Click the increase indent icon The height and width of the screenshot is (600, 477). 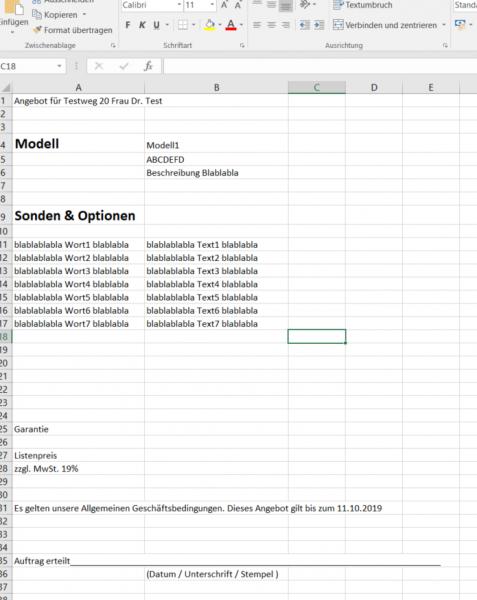pyautogui.click(x=319, y=25)
